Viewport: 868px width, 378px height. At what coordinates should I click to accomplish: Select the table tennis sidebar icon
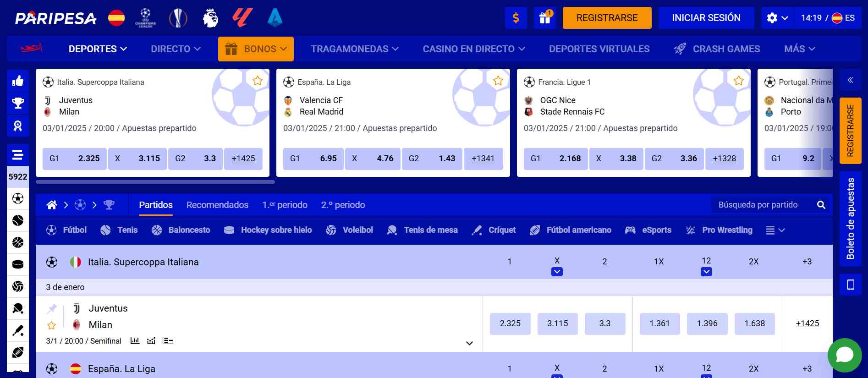(x=18, y=308)
